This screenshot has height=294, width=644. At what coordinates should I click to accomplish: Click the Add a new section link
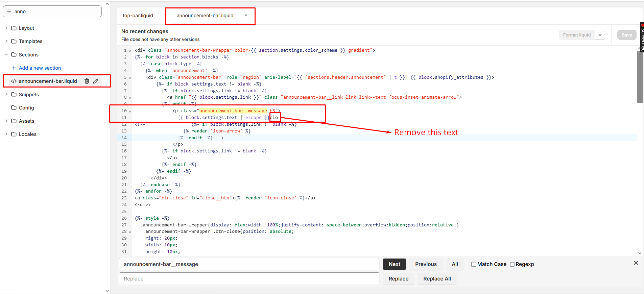pos(40,68)
